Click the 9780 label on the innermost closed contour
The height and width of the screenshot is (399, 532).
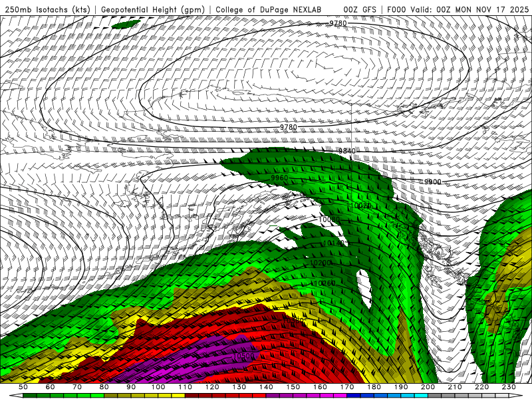289,127
